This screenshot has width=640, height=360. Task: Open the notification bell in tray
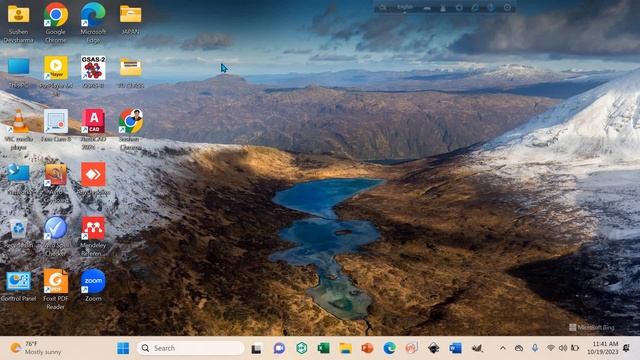pyautogui.click(x=626, y=348)
